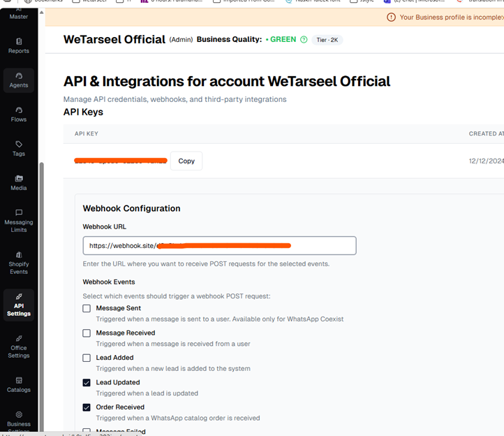This screenshot has width=504, height=436.
Task: Check the Lead Added event
Action: [x=87, y=358]
